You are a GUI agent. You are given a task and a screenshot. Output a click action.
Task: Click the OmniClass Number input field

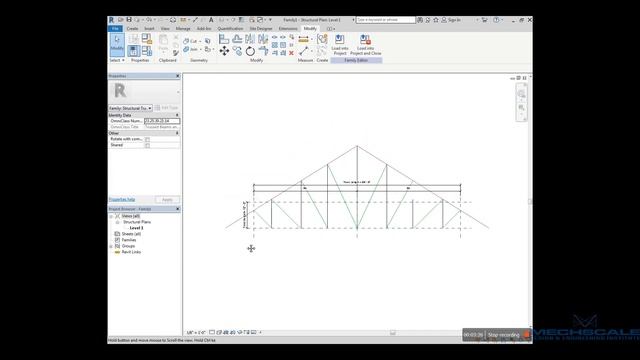(x=162, y=121)
